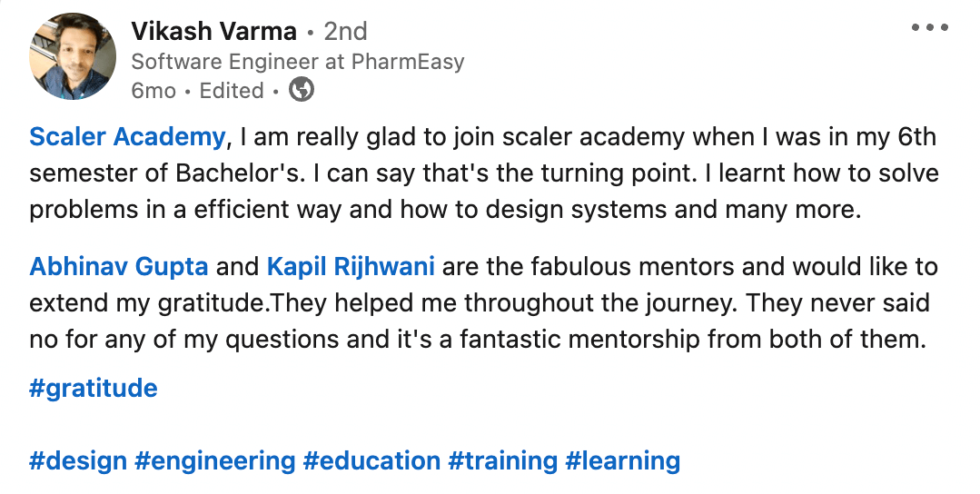980x494 pixels.
Task: Select the Software Engineer at PharmEasy headline
Action: coord(297,62)
